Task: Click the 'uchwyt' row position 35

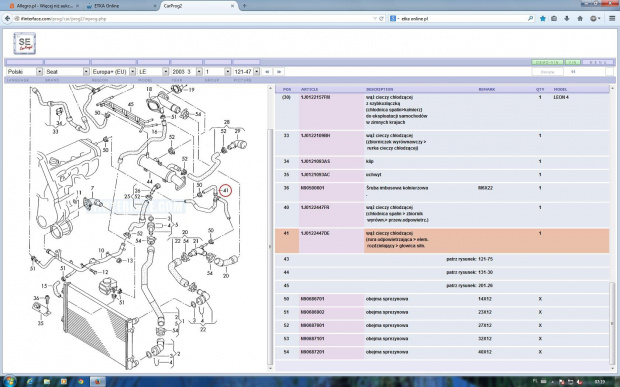Action: (x=442, y=175)
